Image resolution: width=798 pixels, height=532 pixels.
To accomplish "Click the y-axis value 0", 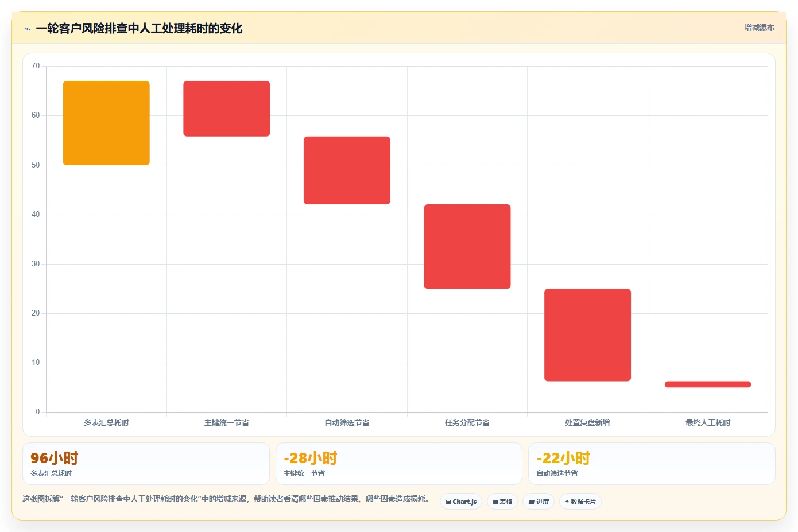I will 38,412.
